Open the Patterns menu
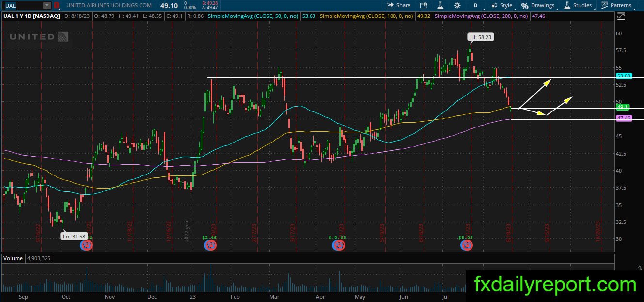 click(x=616, y=5)
